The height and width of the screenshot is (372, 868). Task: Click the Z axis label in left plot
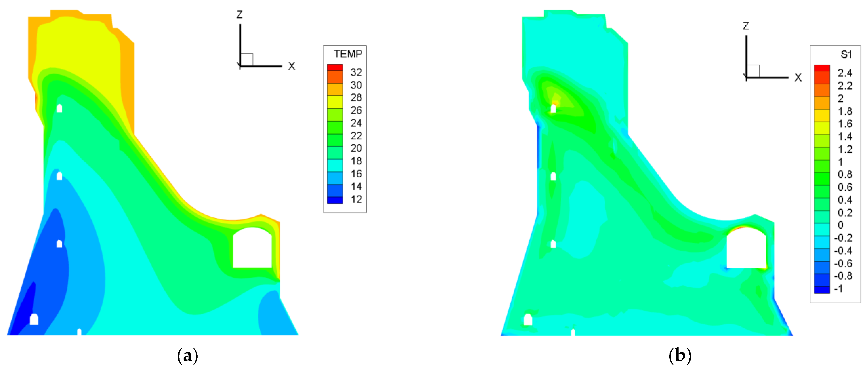pos(239,14)
